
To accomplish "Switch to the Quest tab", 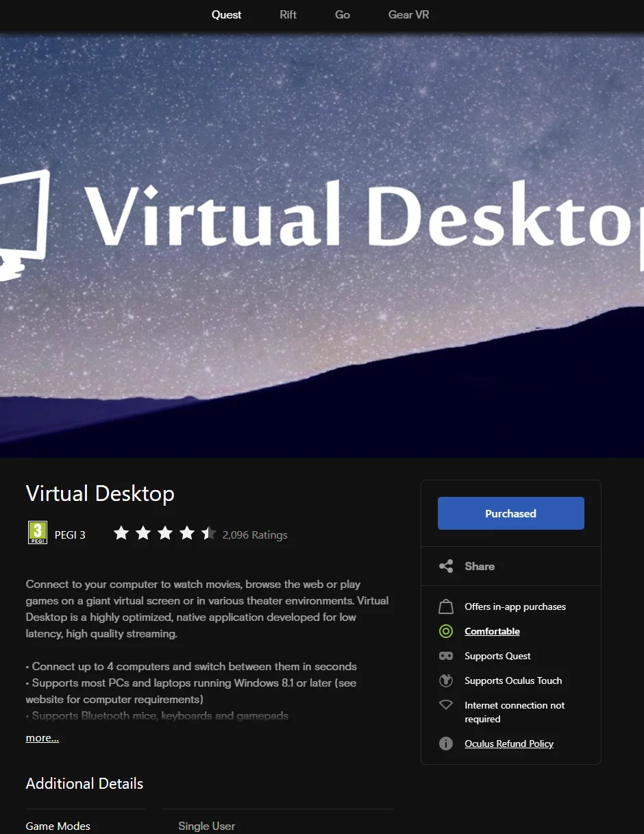I will (x=227, y=14).
